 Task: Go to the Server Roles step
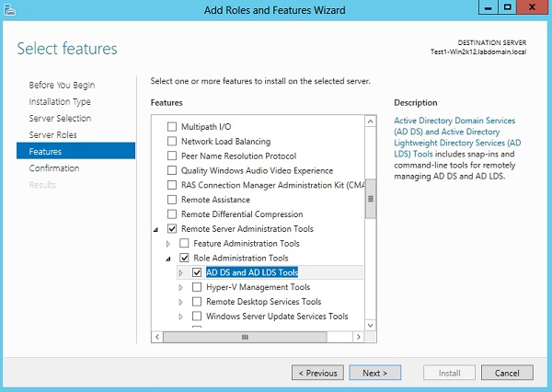pyautogui.click(x=52, y=135)
